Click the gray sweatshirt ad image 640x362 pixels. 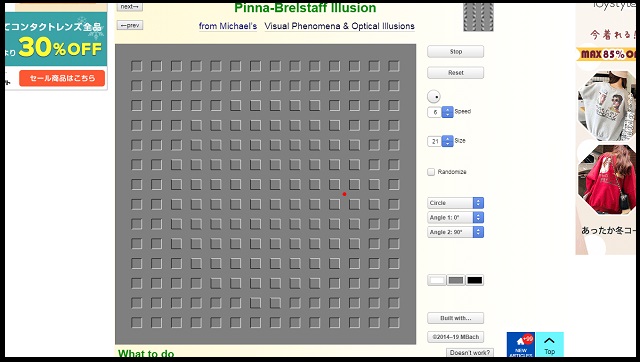point(607,106)
